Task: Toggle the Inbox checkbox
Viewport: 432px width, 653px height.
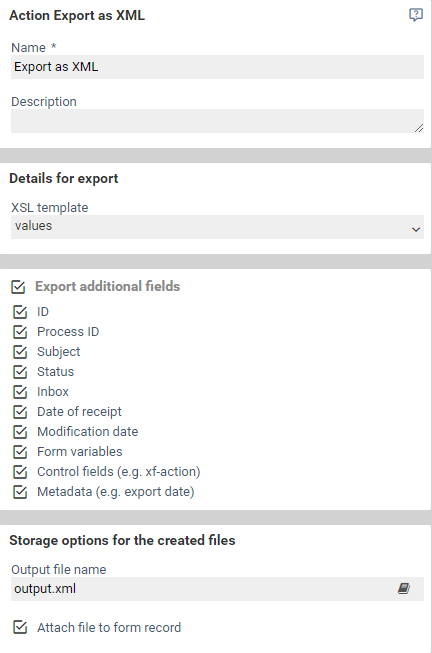Action: 20,392
